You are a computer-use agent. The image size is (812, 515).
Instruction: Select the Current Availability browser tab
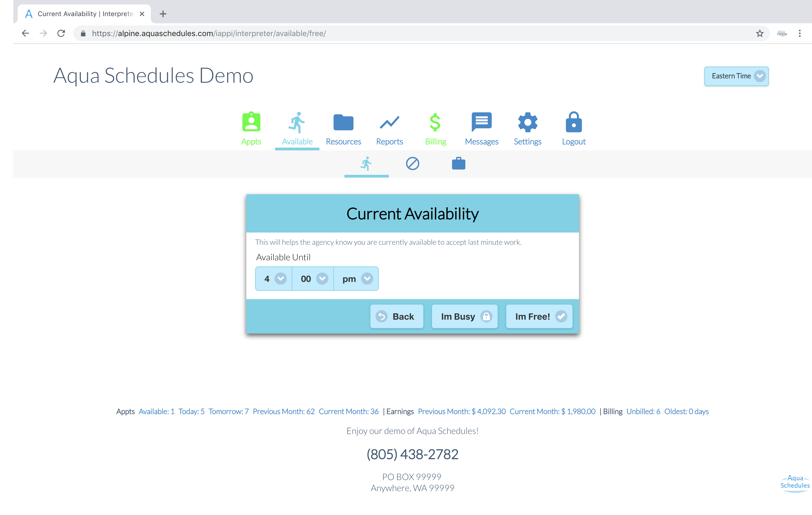coord(84,14)
